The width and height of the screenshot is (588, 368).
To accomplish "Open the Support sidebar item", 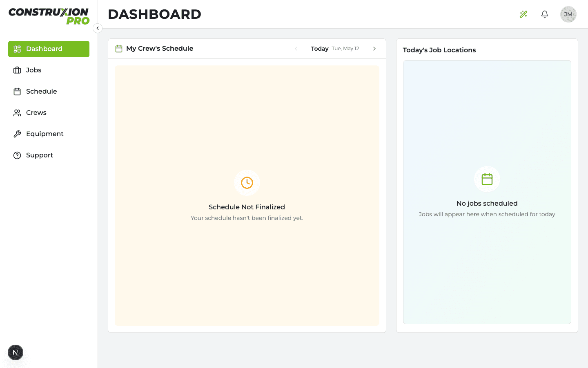I will click(x=49, y=155).
